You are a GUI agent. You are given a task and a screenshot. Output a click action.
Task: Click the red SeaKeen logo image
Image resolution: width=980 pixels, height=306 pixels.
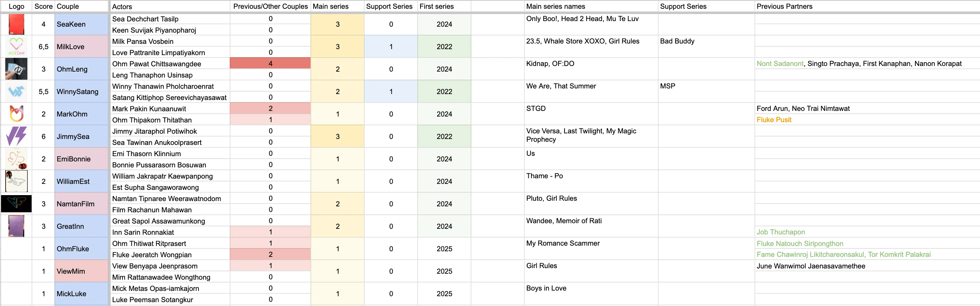coord(17,24)
